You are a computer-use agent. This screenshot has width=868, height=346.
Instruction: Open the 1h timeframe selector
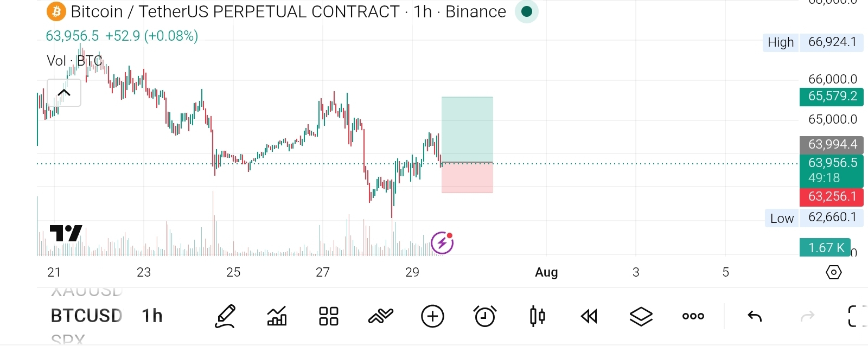(x=152, y=316)
